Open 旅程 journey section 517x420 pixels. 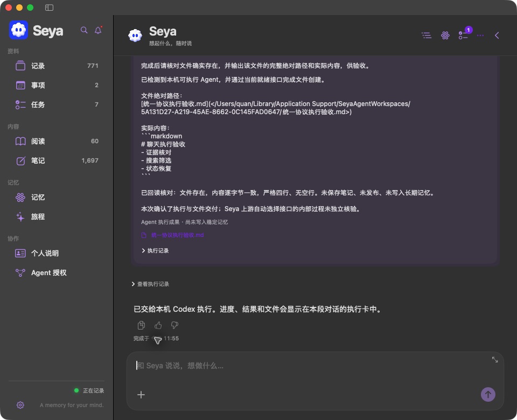pyautogui.click(x=57, y=216)
